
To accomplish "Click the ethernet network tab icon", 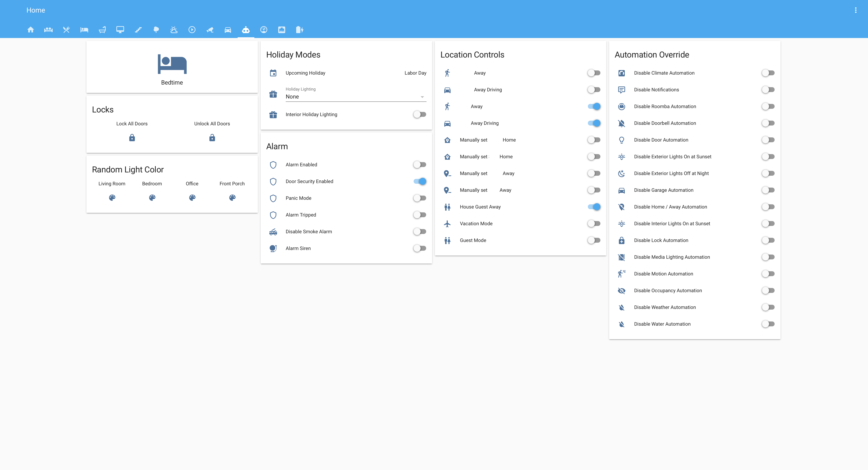I will point(282,30).
